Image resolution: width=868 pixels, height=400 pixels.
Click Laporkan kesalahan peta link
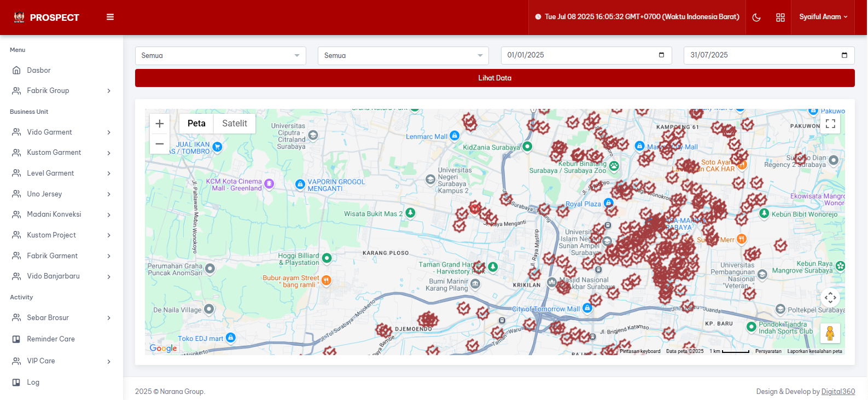tap(815, 351)
